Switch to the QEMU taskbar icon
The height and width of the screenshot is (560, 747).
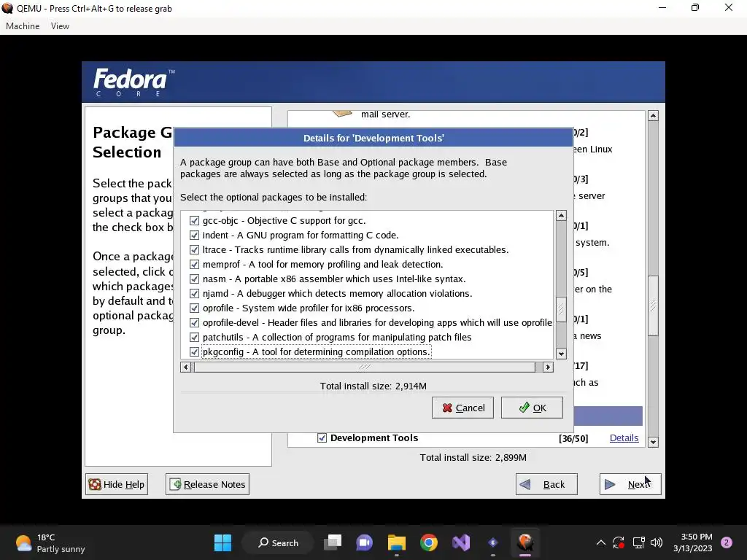[x=525, y=542]
